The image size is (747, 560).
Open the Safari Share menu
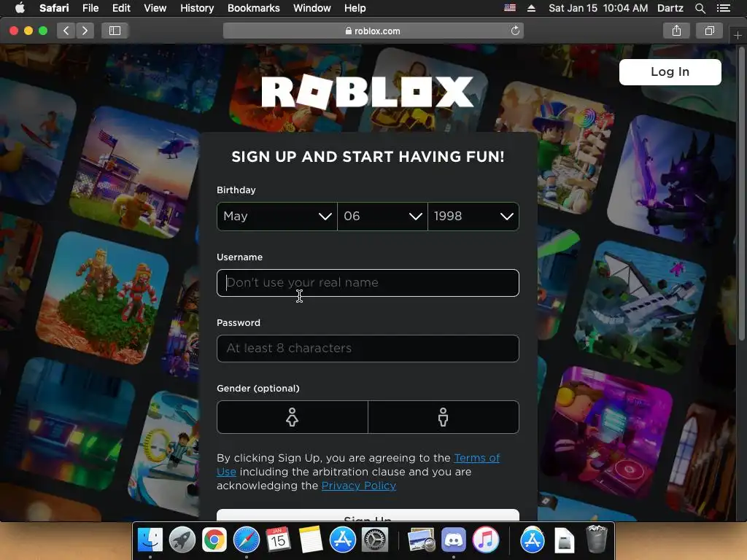click(x=676, y=31)
